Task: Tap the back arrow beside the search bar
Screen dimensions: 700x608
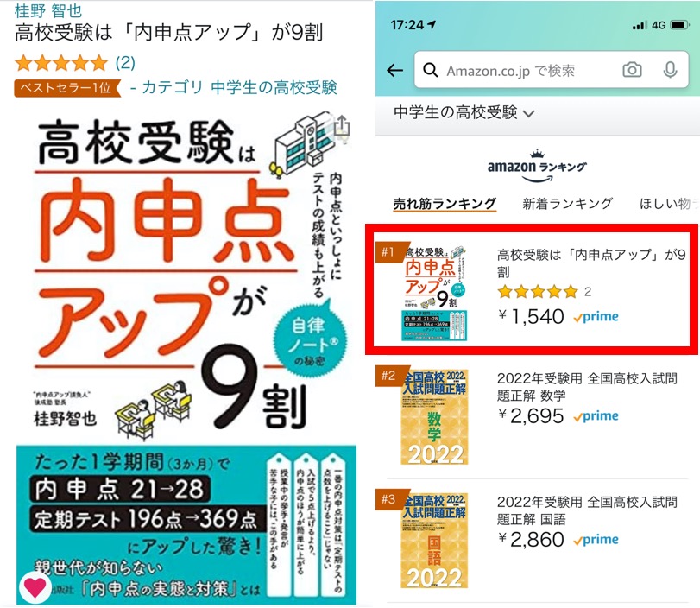Action: [x=394, y=70]
